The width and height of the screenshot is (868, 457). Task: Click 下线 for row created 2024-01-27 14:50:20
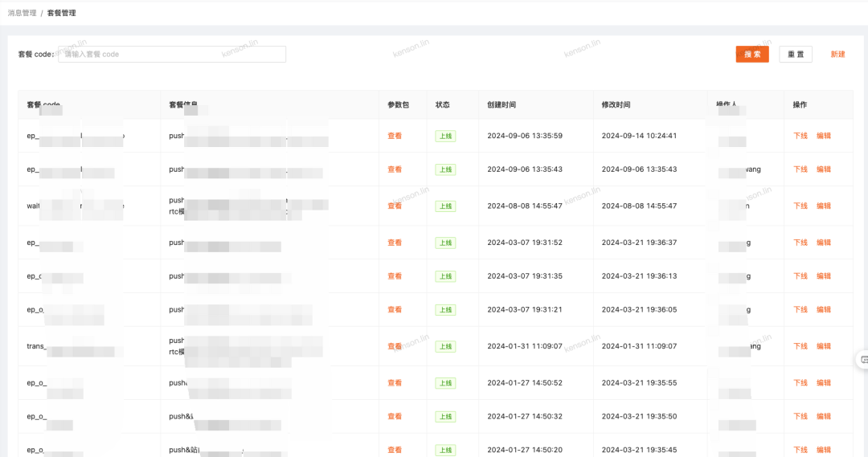pyautogui.click(x=800, y=450)
